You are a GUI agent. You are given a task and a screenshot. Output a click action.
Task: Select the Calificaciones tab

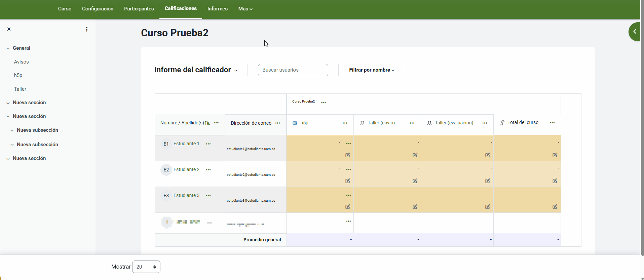(181, 8)
